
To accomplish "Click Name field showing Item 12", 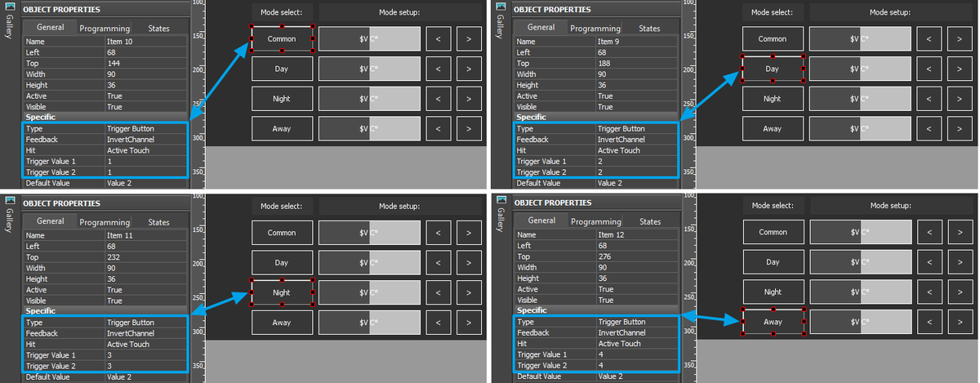I will 637,235.
